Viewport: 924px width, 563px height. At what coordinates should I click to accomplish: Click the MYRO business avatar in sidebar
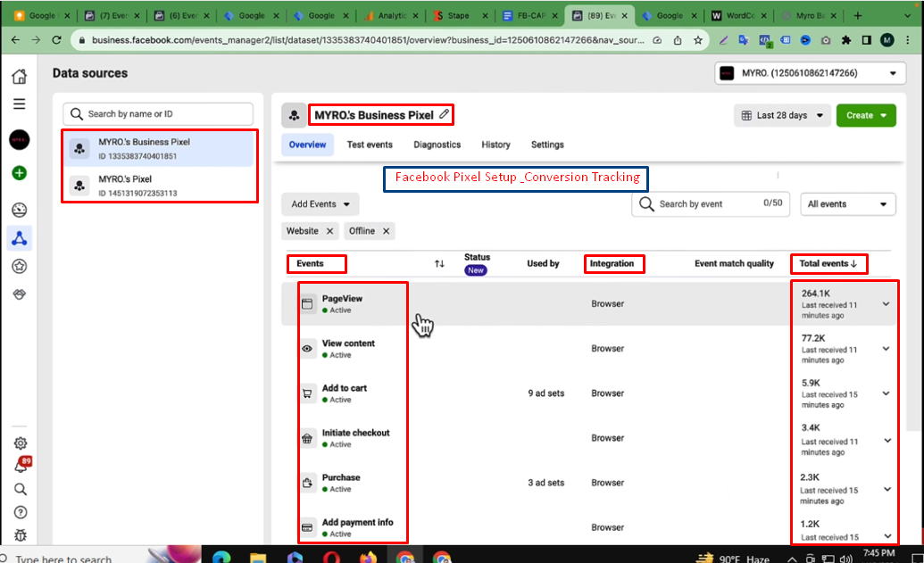(20, 140)
